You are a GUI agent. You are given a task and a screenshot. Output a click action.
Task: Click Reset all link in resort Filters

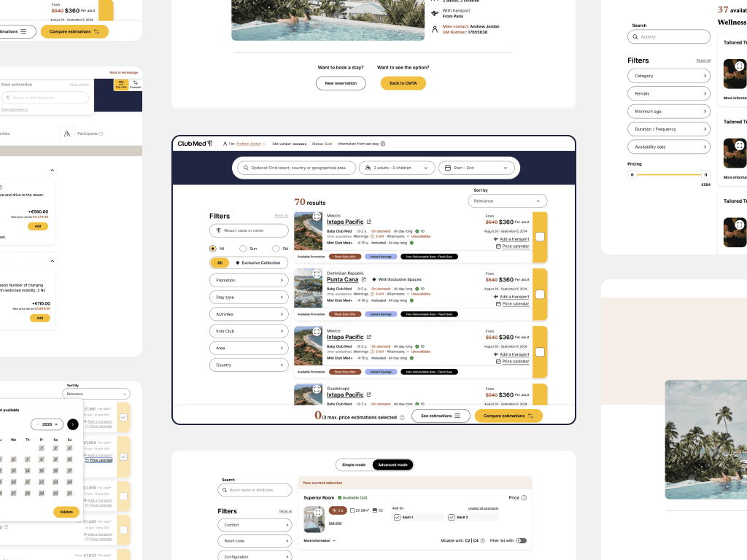point(282,216)
